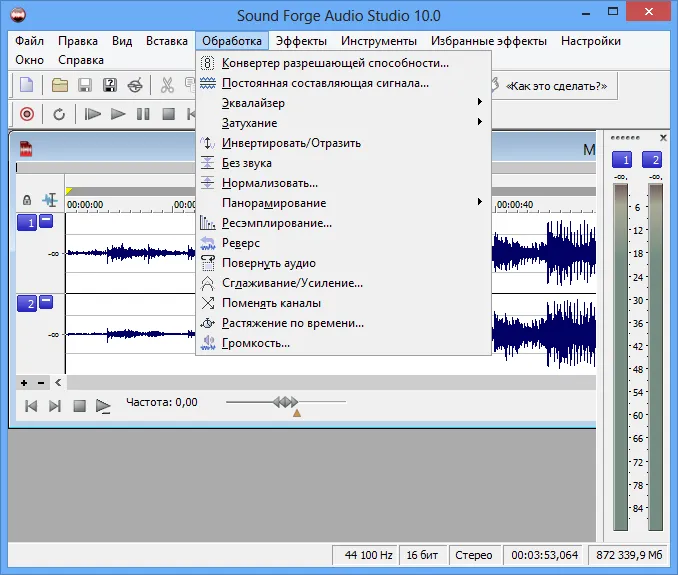Click the Play All transport button
This screenshot has width=678, height=575.
click(x=92, y=114)
